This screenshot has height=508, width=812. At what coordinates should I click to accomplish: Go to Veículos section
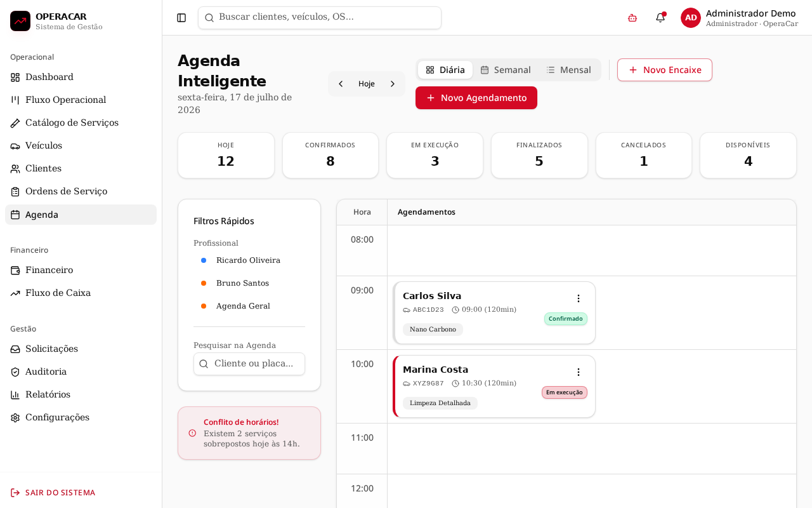click(81, 146)
